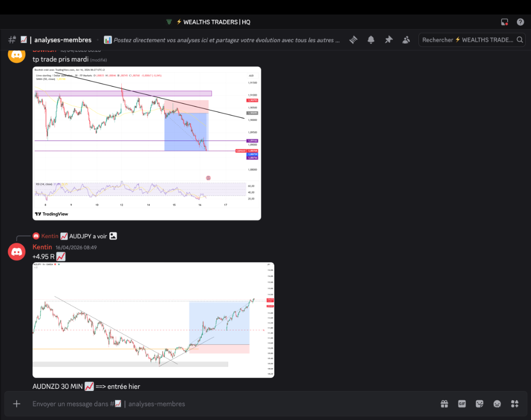Click the Kentin username above "+4.95 R"

[43, 247]
